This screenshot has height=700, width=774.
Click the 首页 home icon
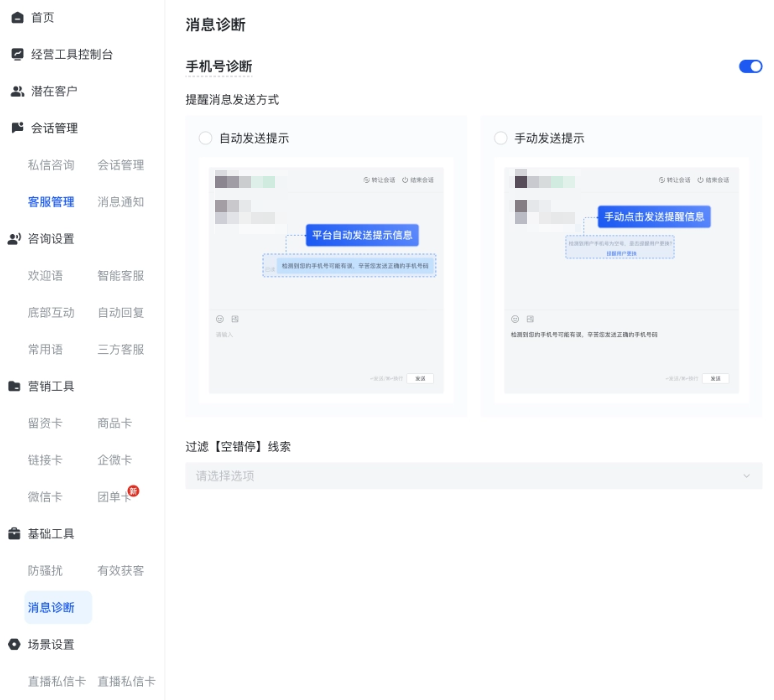[17, 18]
